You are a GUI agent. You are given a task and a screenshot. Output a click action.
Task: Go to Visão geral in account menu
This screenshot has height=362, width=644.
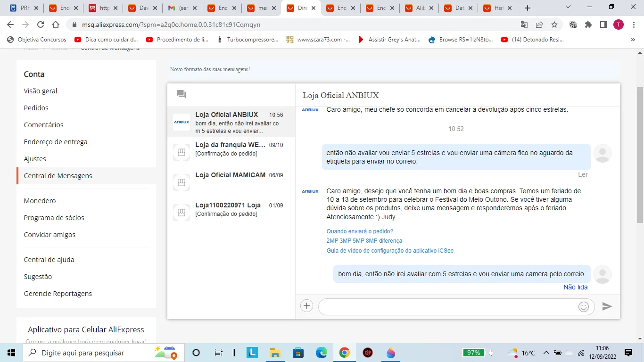click(x=41, y=91)
